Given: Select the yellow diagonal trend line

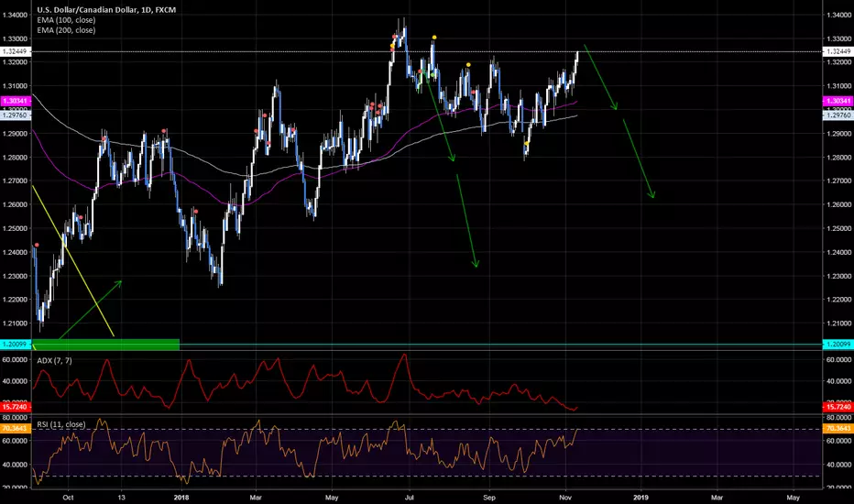Looking at the screenshot, I should point(73,261).
